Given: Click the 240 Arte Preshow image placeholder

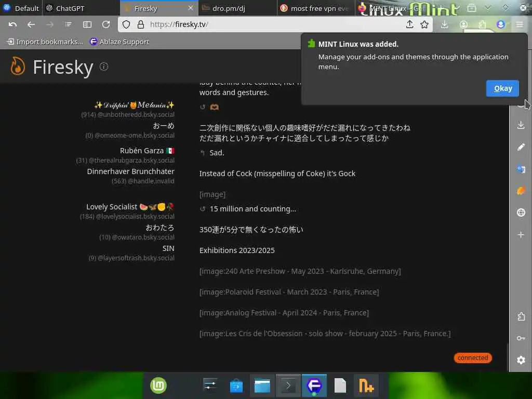Looking at the screenshot, I should [300, 271].
